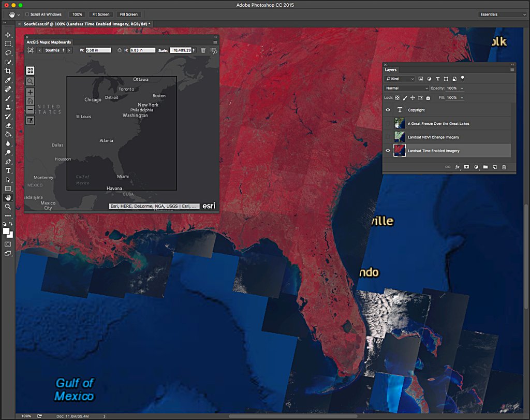Image resolution: width=530 pixels, height=420 pixels.
Task: Show the Great Freeze Over the Great Lakes layer
Action: pyautogui.click(x=388, y=123)
